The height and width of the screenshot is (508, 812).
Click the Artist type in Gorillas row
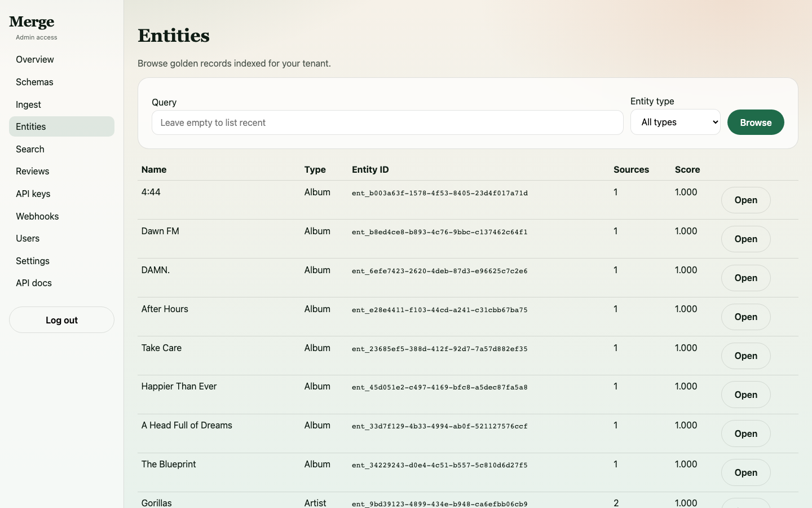[x=315, y=503]
